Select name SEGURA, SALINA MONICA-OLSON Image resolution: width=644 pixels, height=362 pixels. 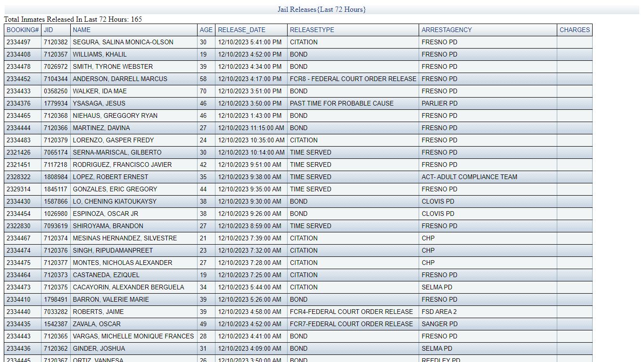(x=123, y=42)
